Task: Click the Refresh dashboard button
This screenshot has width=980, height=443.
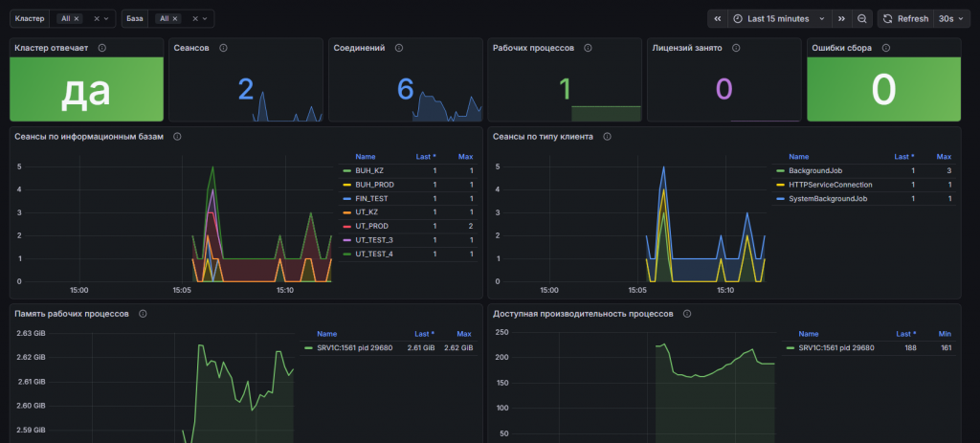Action: (905, 19)
